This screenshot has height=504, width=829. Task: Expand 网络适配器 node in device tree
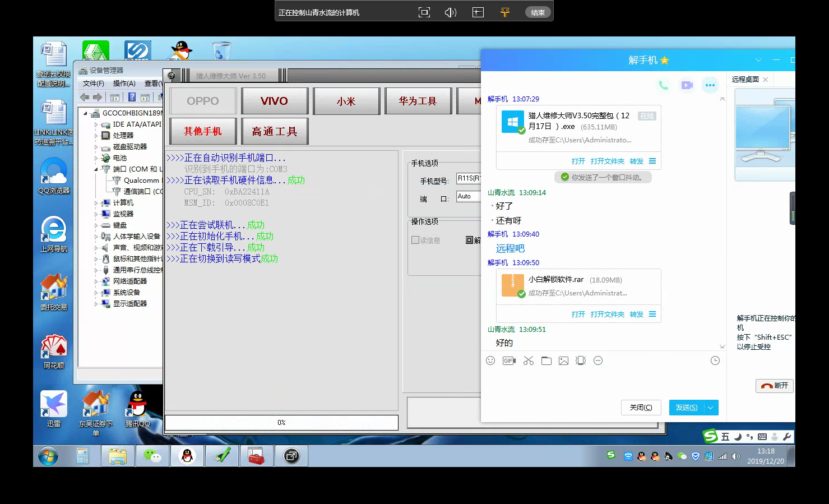(96, 281)
